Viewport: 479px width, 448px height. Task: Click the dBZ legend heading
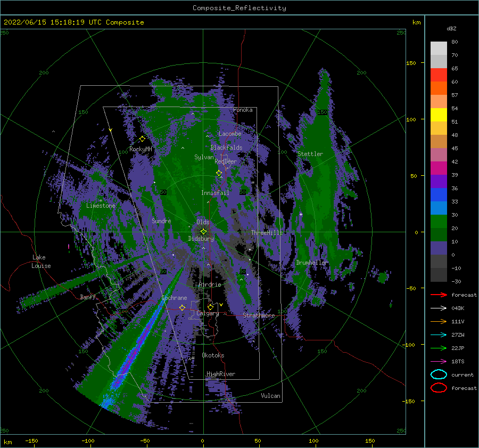[x=451, y=28]
